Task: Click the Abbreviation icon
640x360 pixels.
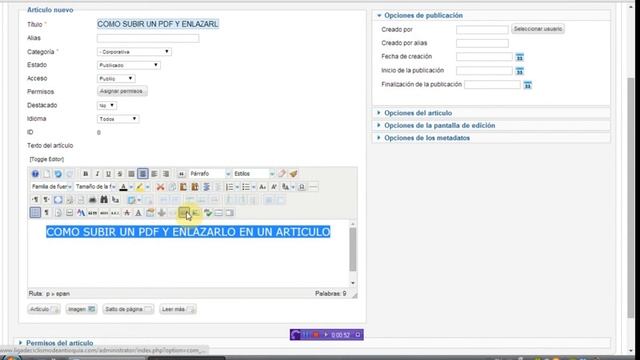Action: (x=104, y=213)
